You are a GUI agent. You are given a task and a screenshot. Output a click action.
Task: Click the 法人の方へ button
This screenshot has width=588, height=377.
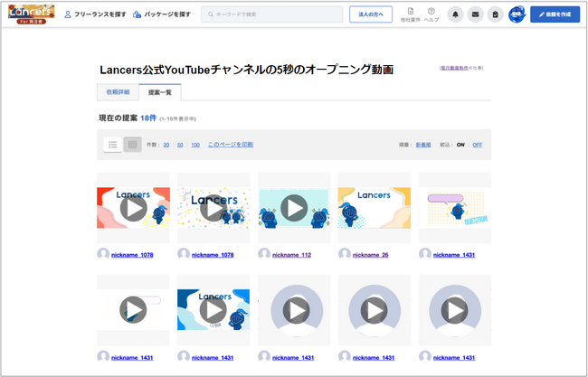click(371, 14)
